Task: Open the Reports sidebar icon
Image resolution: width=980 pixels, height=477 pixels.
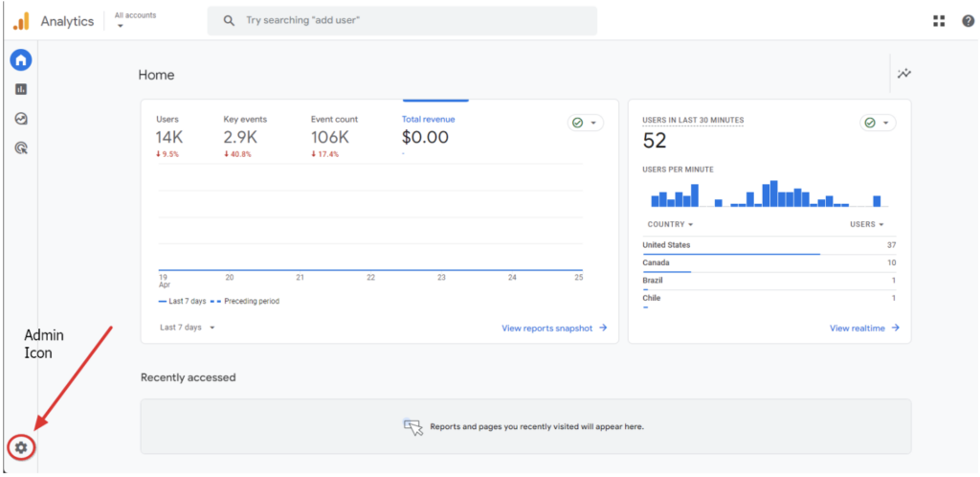Action: 21,89
